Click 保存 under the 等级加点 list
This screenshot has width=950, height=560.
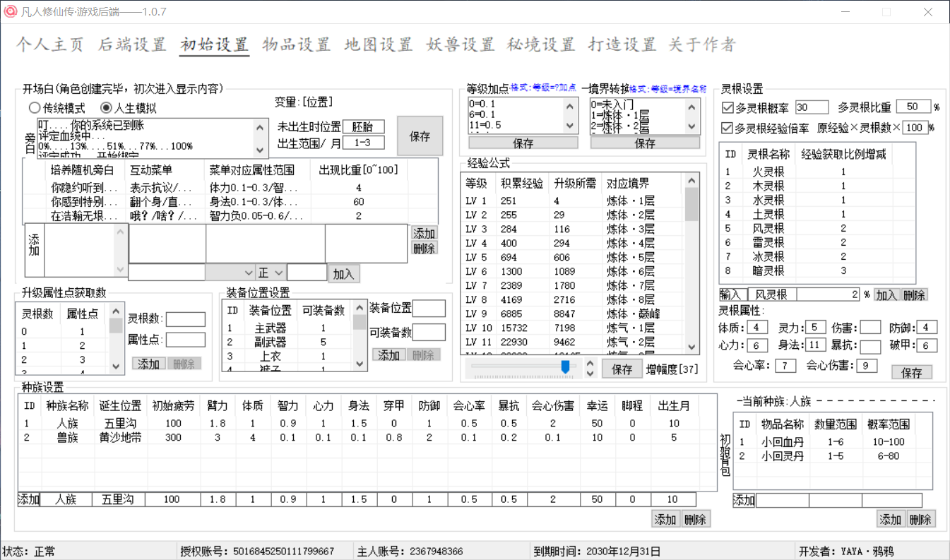(523, 143)
